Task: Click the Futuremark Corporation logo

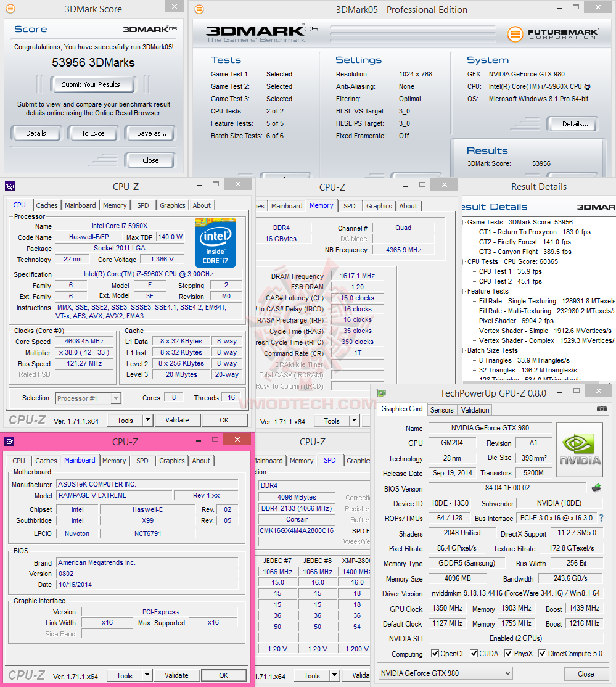Action: pos(552,34)
